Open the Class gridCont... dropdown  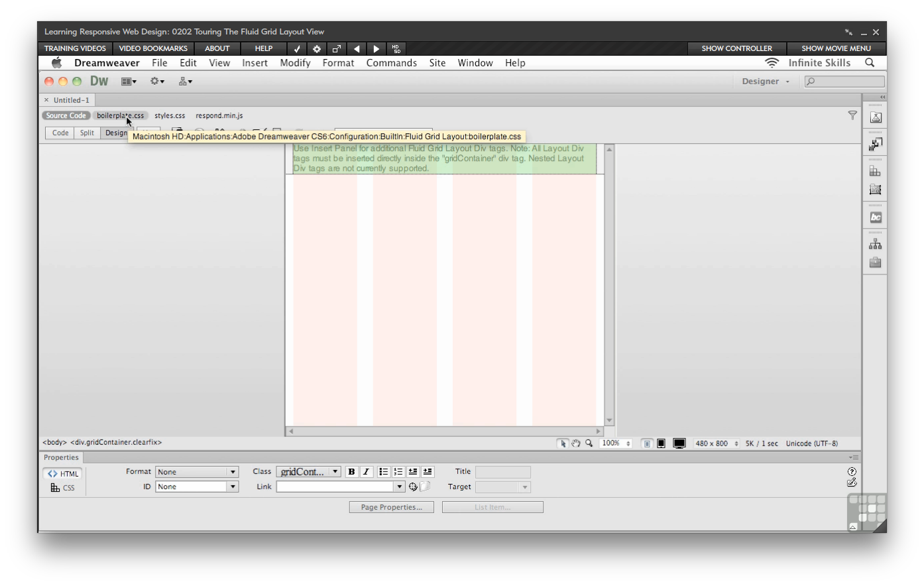click(x=308, y=472)
